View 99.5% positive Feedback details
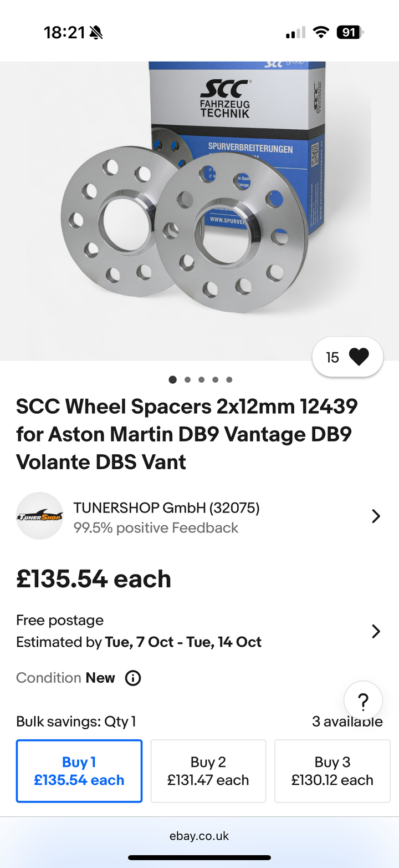The height and width of the screenshot is (868, 399). pos(156,527)
